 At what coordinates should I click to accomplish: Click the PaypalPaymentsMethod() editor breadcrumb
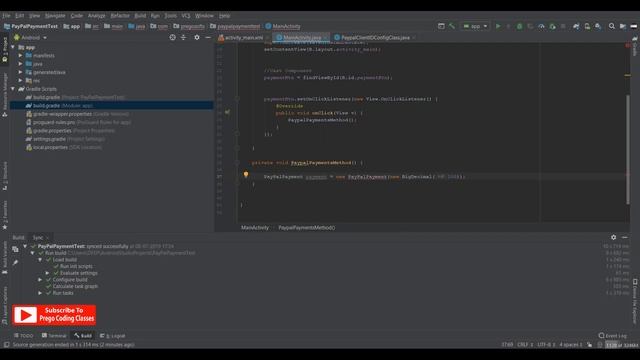(x=307, y=228)
